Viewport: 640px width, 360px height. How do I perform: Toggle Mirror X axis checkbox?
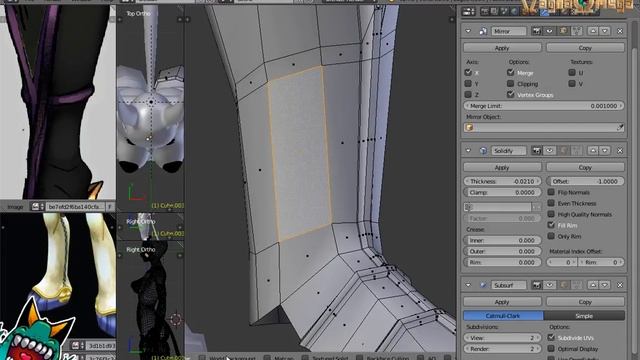pyautogui.click(x=468, y=73)
